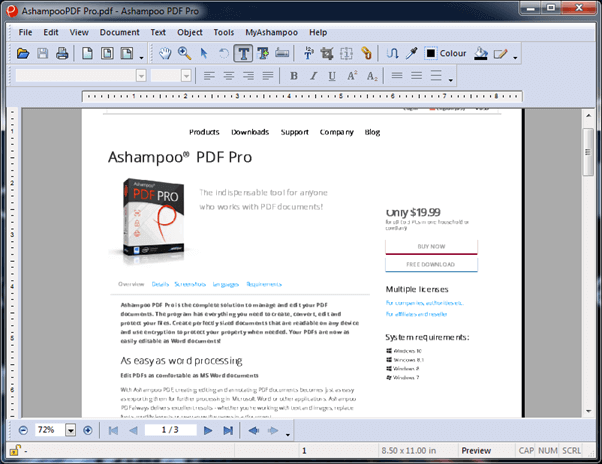Set wide line spacing
Screen dimensions: 602x464
(x=436, y=75)
